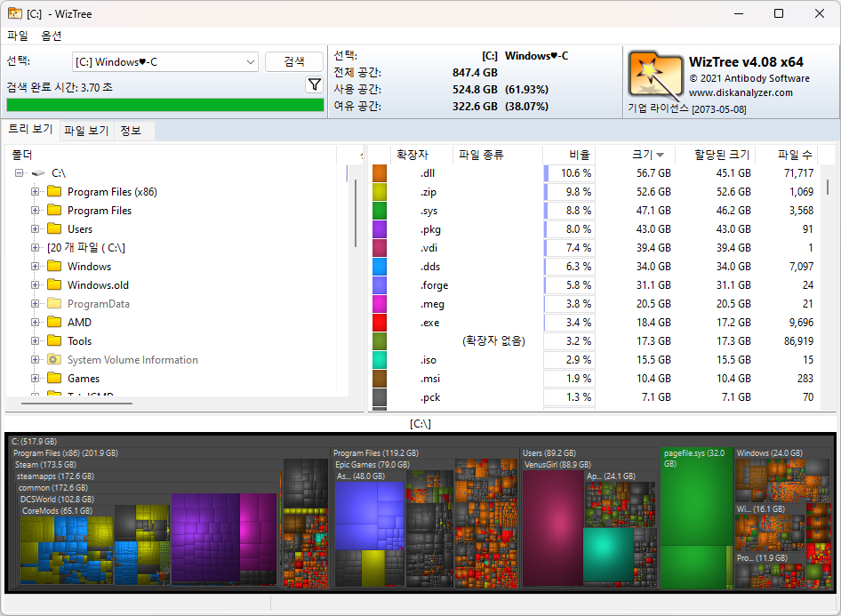Switch to the 정보 tab
This screenshot has width=841, height=616.
pos(131,131)
